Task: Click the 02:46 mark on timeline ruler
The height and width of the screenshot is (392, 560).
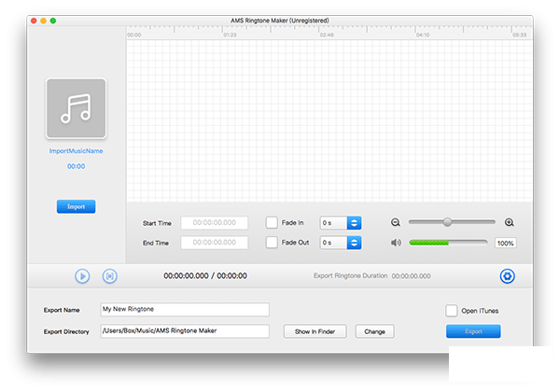Action: point(327,35)
